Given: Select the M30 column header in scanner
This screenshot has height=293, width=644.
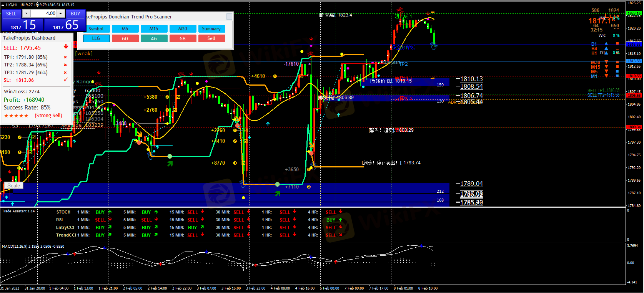Looking at the screenshot, I should pos(183,29).
